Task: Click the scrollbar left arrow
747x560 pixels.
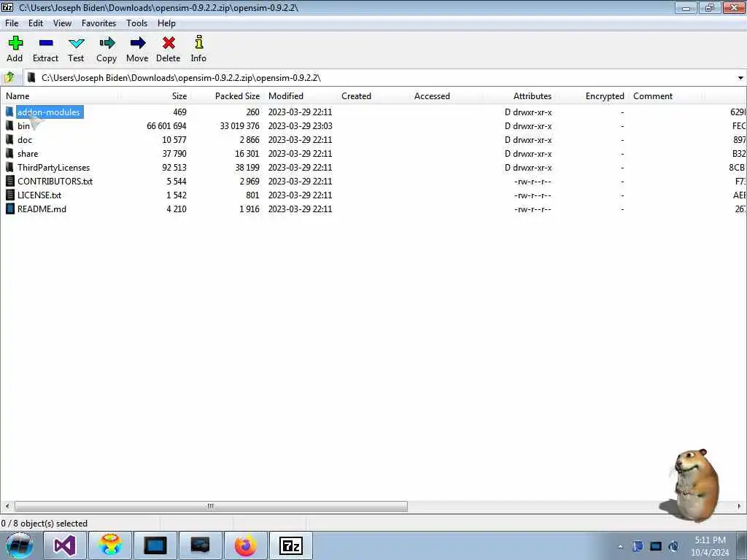Action: 7,506
